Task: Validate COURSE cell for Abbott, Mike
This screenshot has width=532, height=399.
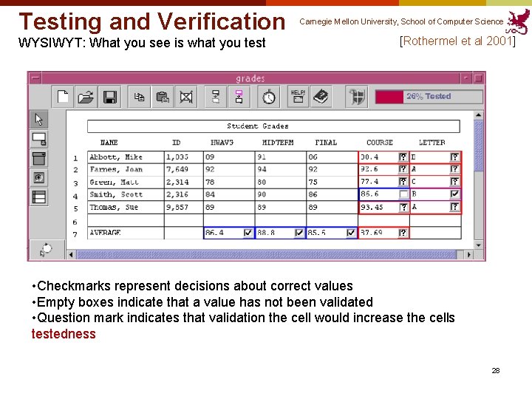Action: coord(403,157)
